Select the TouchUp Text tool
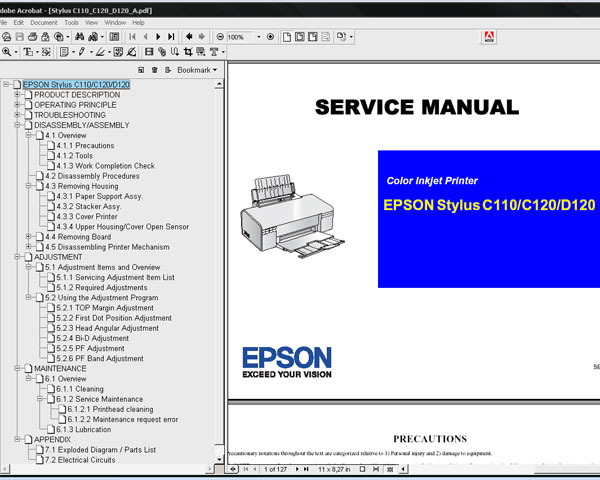This screenshot has width=600, height=480. click(x=214, y=52)
